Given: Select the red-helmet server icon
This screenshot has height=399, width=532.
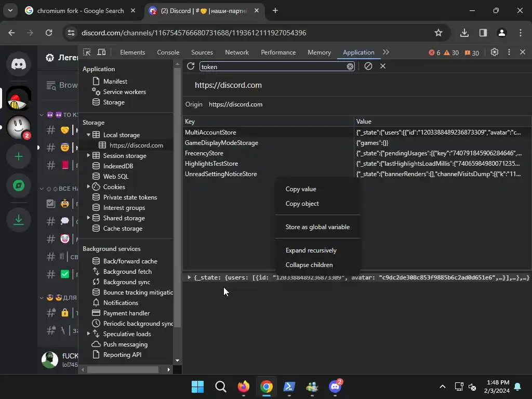Looking at the screenshot, I should (19, 98).
